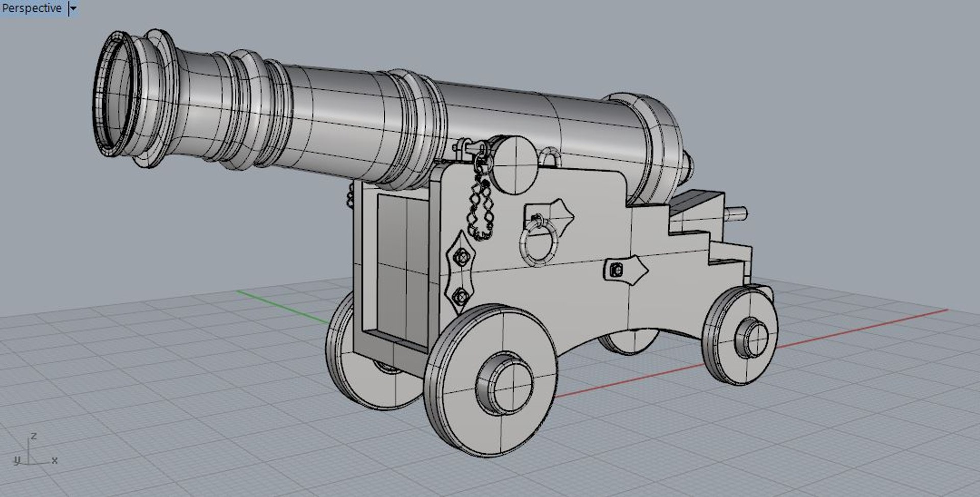Select the rear right carriage wheel

click(740, 335)
